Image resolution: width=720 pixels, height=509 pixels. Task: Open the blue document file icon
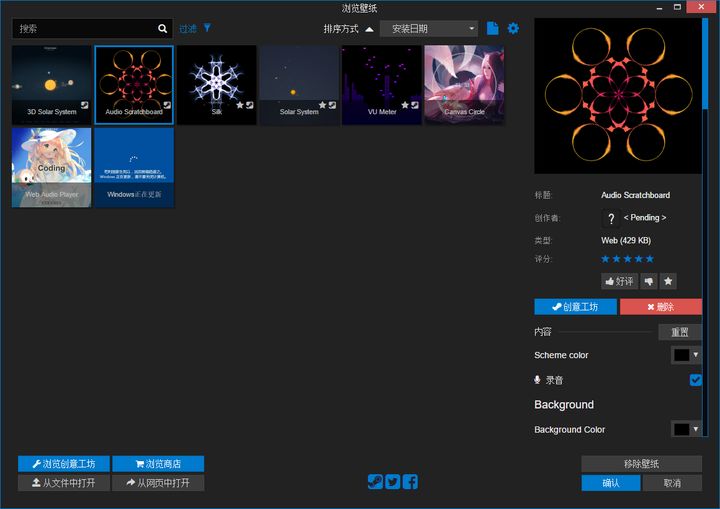pos(492,28)
